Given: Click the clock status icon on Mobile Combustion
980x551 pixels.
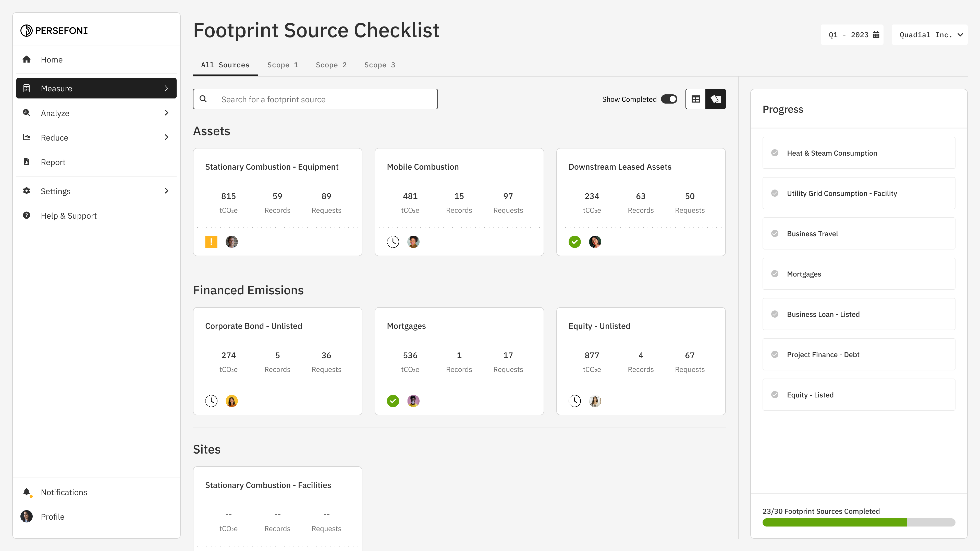Looking at the screenshot, I should click(x=393, y=242).
